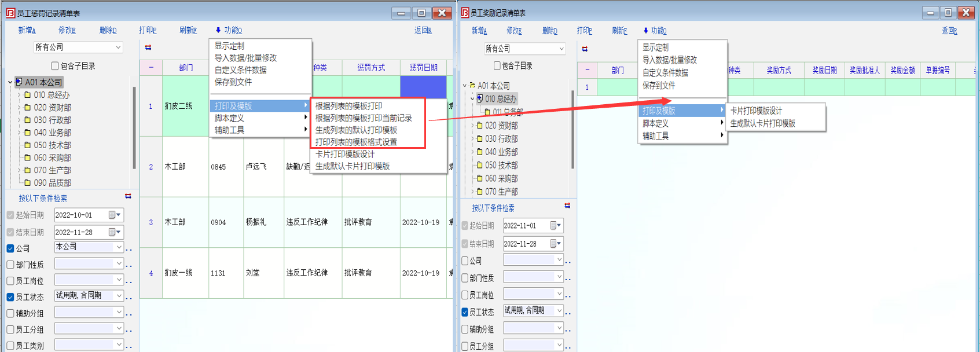Open the calendar icon for the 2022-10-01 start date
Screen dimensions: 980x352
tap(112, 215)
